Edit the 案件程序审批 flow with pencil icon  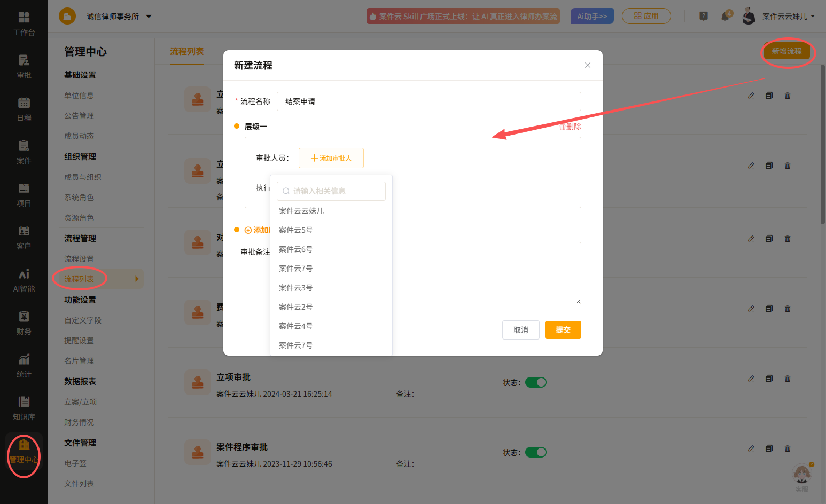click(x=751, y=448)
